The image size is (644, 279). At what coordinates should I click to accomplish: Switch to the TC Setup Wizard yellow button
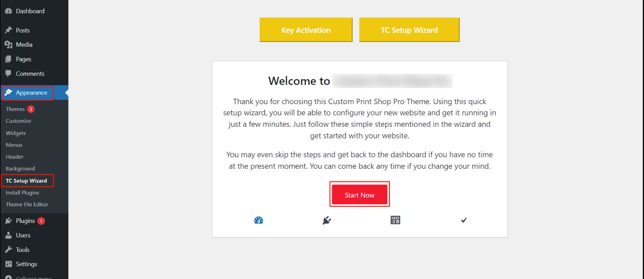point(409,30)
